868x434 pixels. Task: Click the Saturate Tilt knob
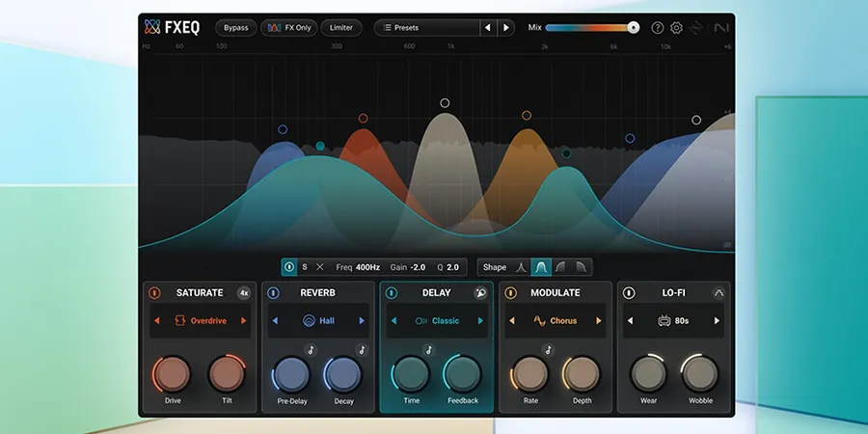coord(227,374)
